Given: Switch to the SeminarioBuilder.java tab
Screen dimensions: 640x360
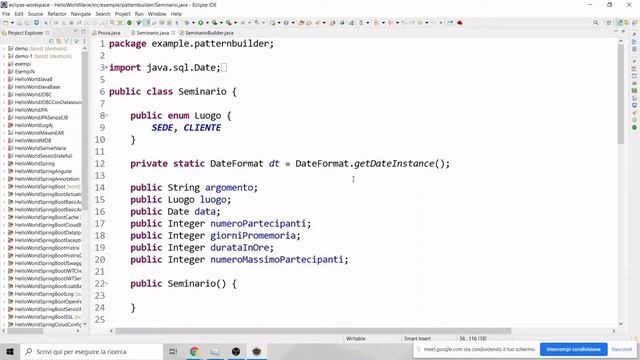Looking at the screenshot, I should point(209,33).
